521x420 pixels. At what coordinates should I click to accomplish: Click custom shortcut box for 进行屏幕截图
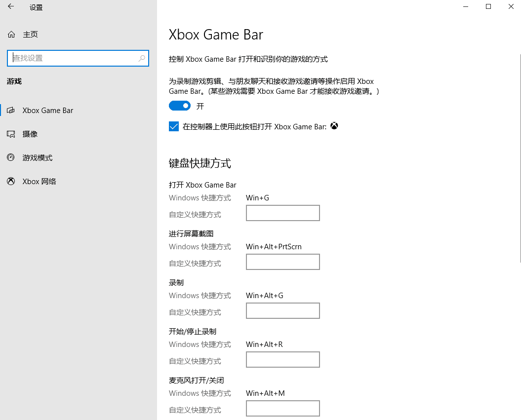click(282, 262)
